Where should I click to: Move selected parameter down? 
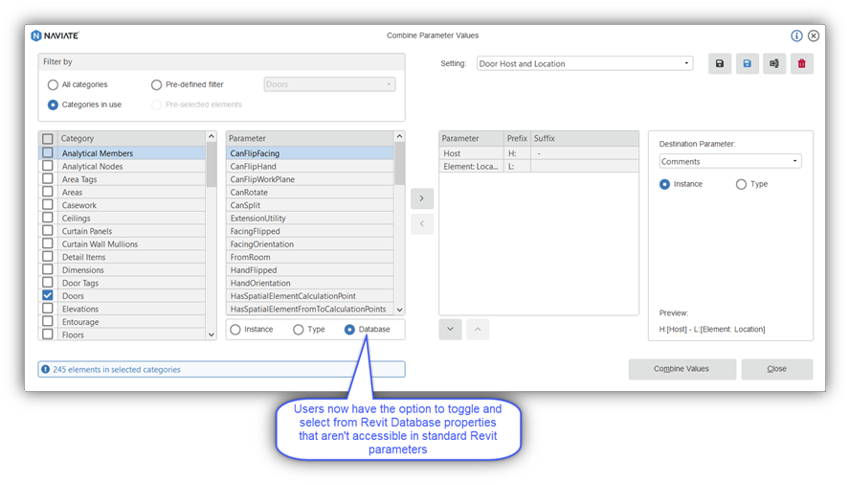click(450, 329)
